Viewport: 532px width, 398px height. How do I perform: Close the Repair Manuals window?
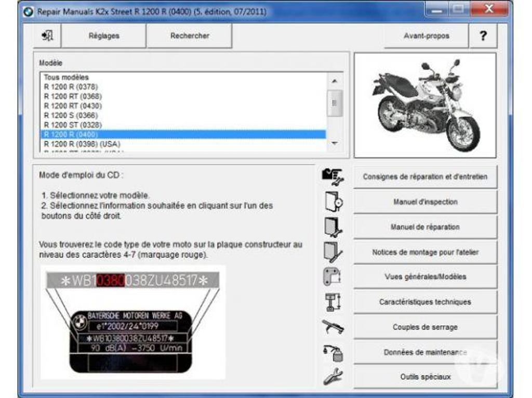pos(489,9)
